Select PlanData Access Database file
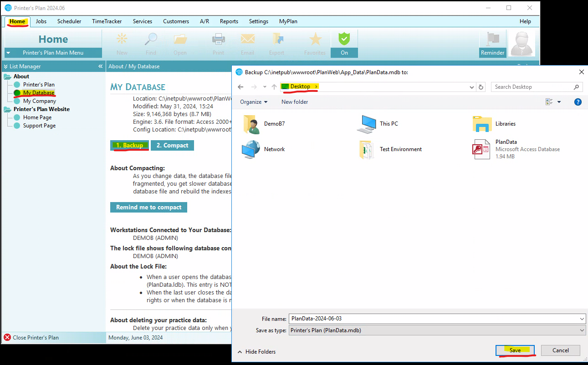588x365 pixels. click(x=516, y=149)
